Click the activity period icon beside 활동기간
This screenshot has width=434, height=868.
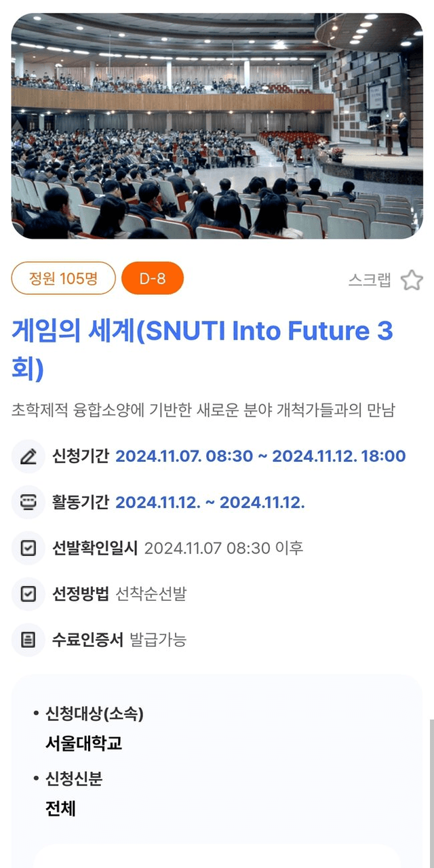click(x=28, y=502)
